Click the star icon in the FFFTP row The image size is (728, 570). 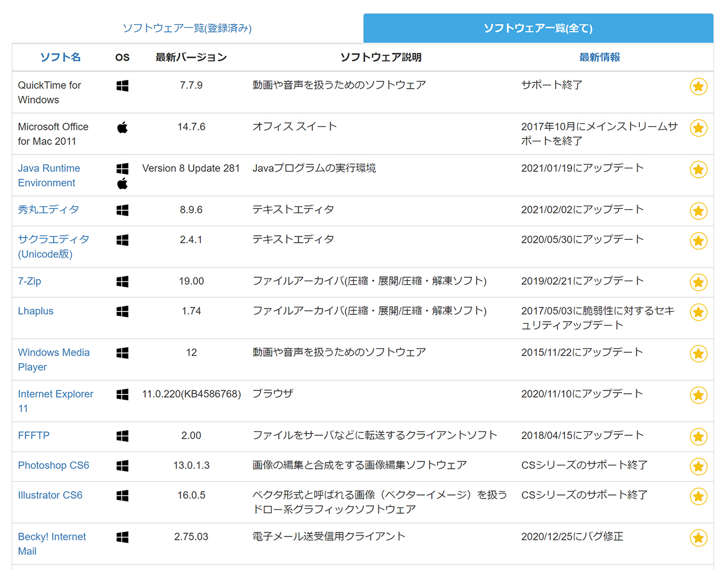[698, 436]
